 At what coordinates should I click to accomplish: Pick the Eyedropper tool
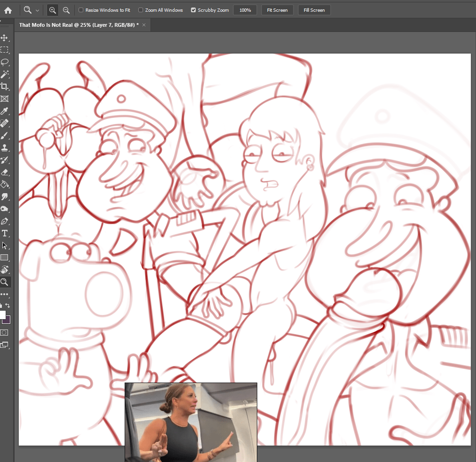(x=5, y=111)
